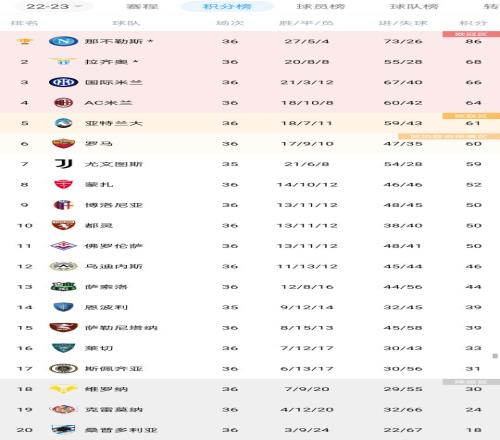Select the Juventus logo

63,164
